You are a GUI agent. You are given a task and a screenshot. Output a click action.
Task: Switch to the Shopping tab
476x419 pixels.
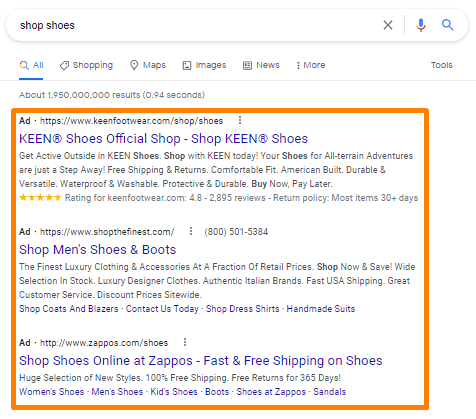pyautogui.click(x=86, y=65)
